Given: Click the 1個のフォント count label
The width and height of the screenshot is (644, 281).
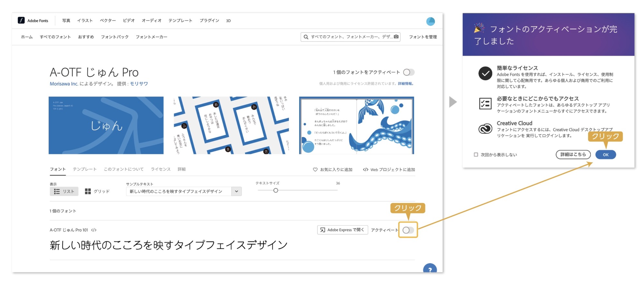Looking at the screenshot, I should [63, 211].
